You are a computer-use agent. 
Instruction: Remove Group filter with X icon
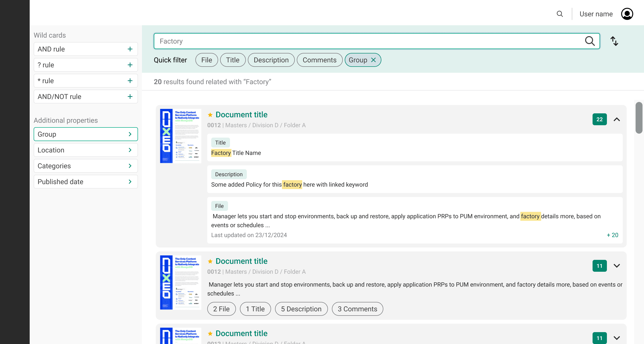373,60
